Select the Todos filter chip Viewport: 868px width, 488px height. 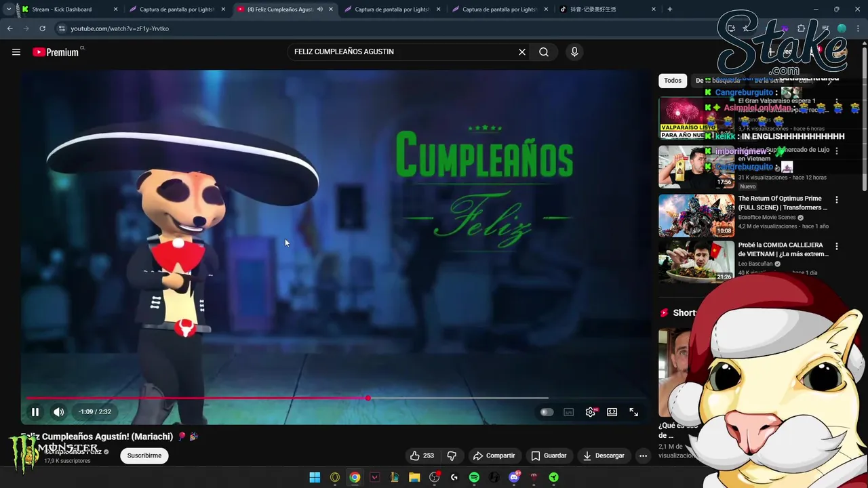pos(673,81)
